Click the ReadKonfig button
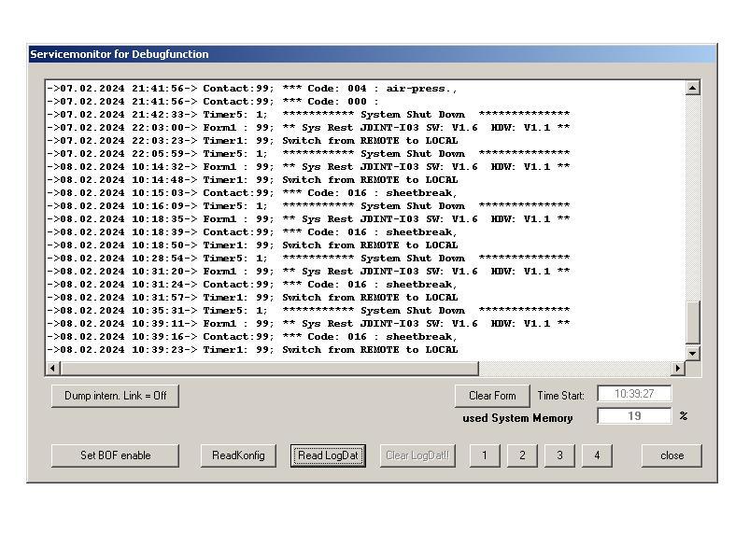This screenshot has height=560, width=749. (238, 455)
